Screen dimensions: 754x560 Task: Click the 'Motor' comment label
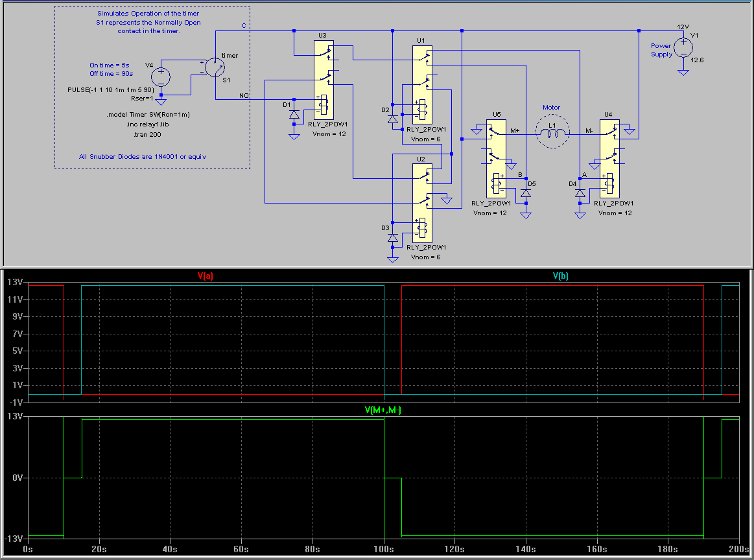pos(552,107)
